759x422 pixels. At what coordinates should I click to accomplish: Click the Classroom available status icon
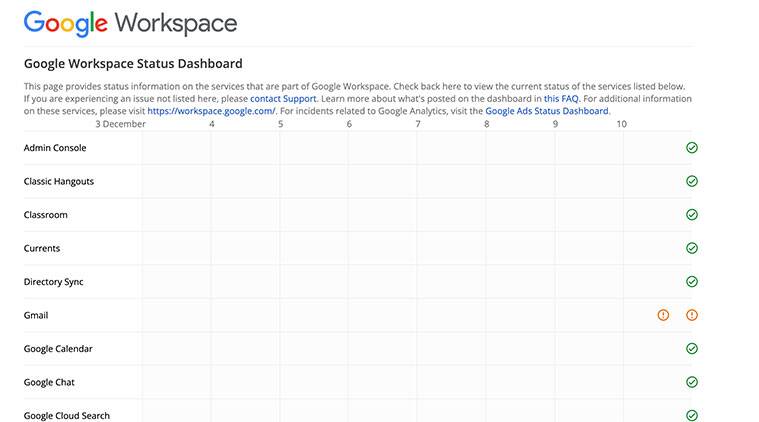coord(692,214)
